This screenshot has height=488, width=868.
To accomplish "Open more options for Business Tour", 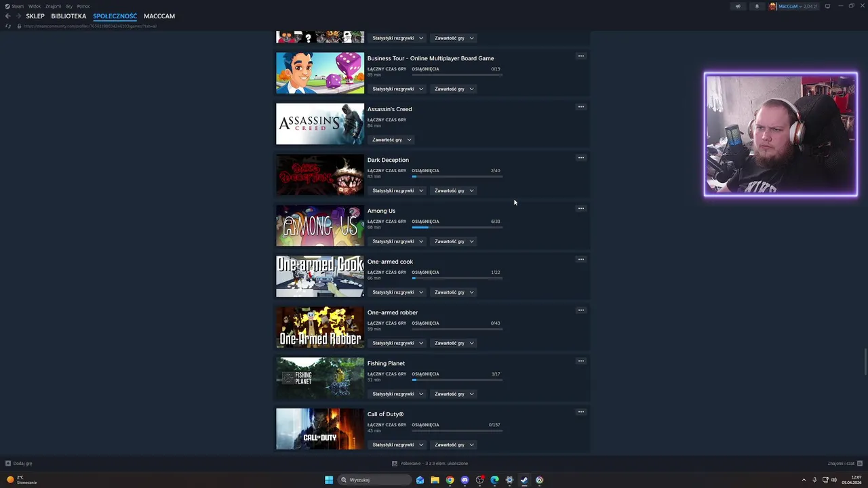I will tap(580, 56).
